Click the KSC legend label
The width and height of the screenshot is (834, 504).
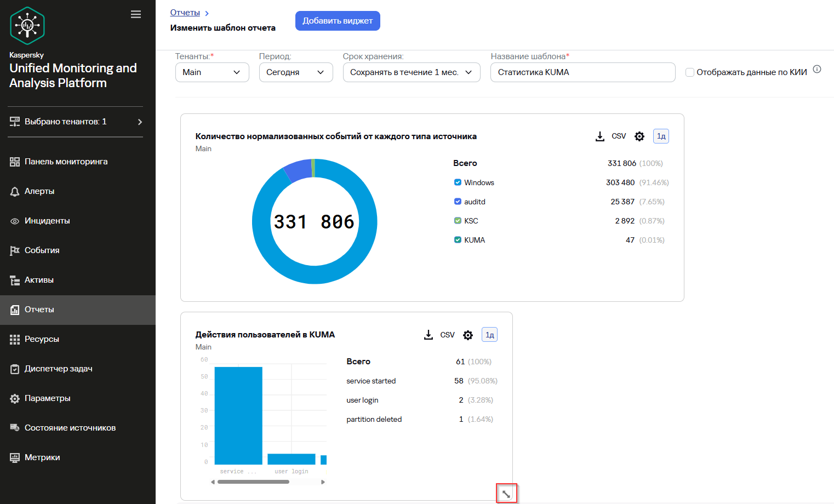pyautogui.click(x=471, y=221)
